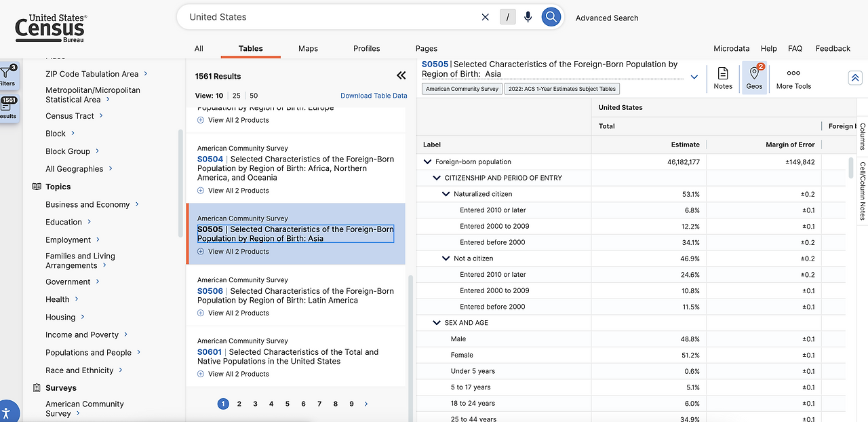The height and width of the screenshot is (422, 868).
Task: Go to results page 2
Action: click(239, 404)
